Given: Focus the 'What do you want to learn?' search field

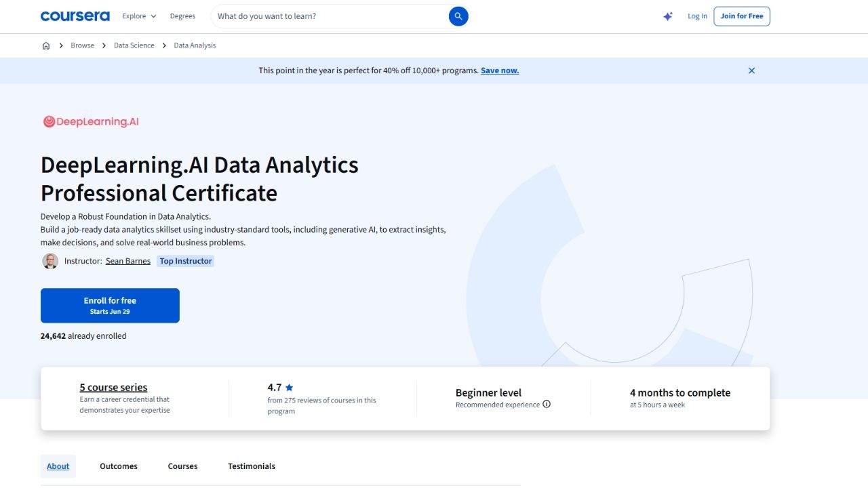Looking at the screenshot, I should click(x=330, y=16).
